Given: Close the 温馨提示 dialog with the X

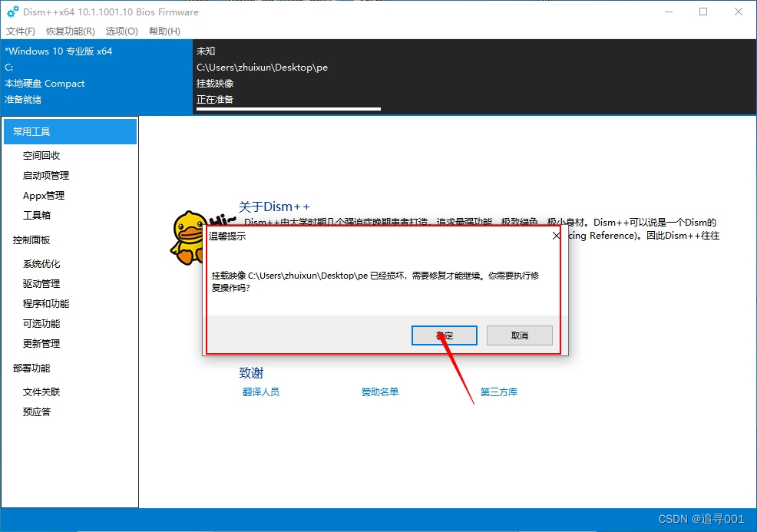Looking at the screenshot, I should click(556, 236).
